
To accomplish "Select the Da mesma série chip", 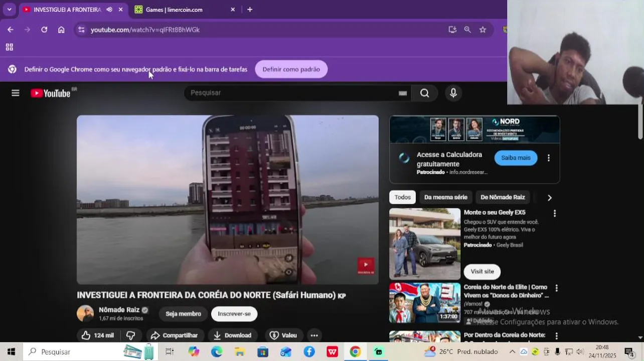I will click(445, 197).
